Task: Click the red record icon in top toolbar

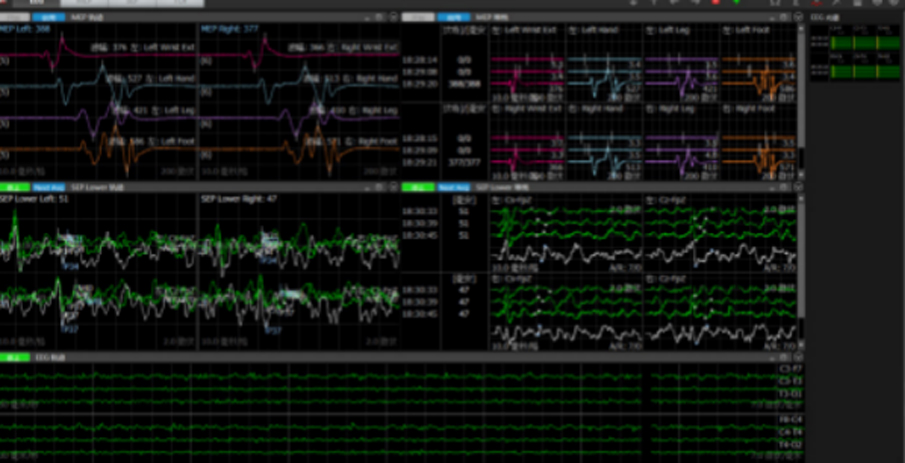Action: (715, 3)
